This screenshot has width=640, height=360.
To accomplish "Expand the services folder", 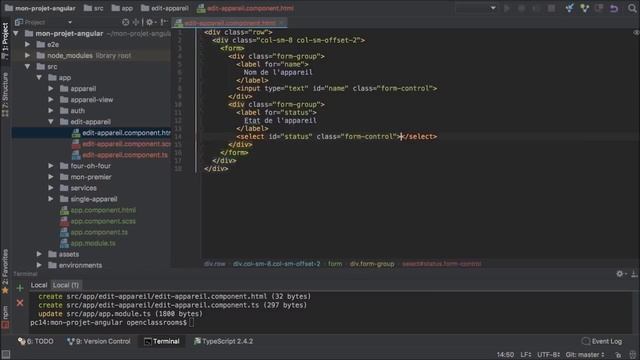I will point(51,188).
